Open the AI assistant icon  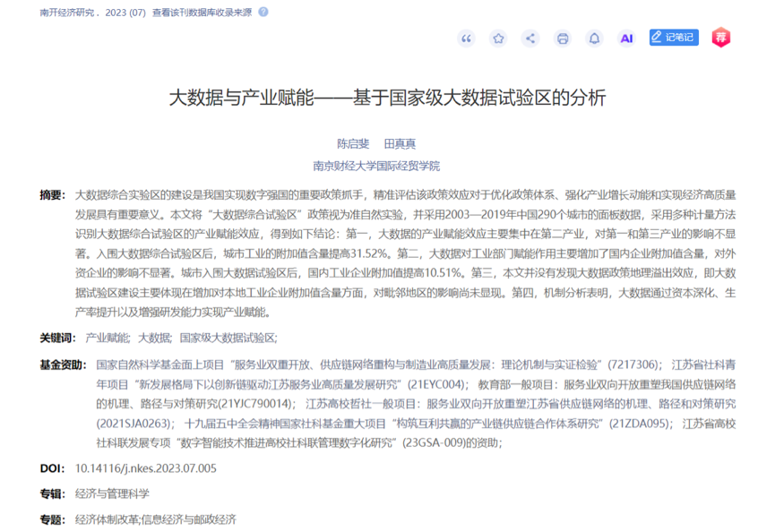click(x=627, y=38)
